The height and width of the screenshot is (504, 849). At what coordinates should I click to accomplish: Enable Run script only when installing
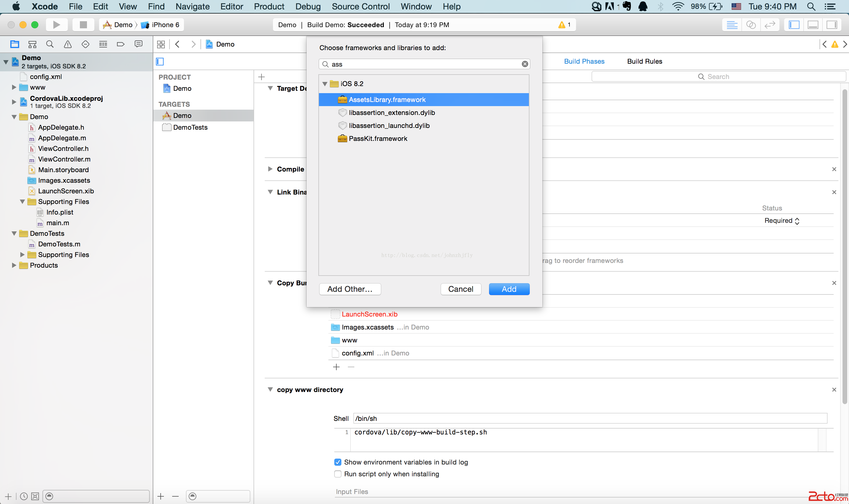coord(338,474)
